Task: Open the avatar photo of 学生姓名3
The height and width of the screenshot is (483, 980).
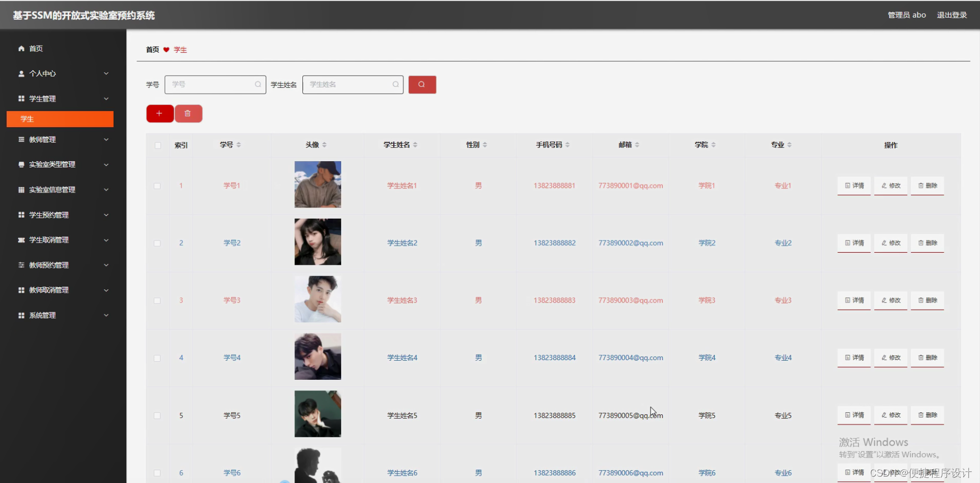Action: click(x=318, y=299)
